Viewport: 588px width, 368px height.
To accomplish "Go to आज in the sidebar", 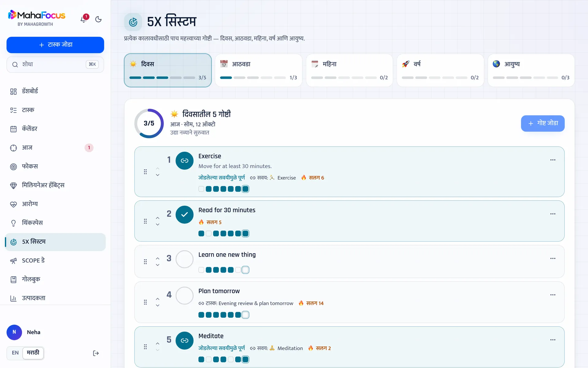I will [55, 148].
